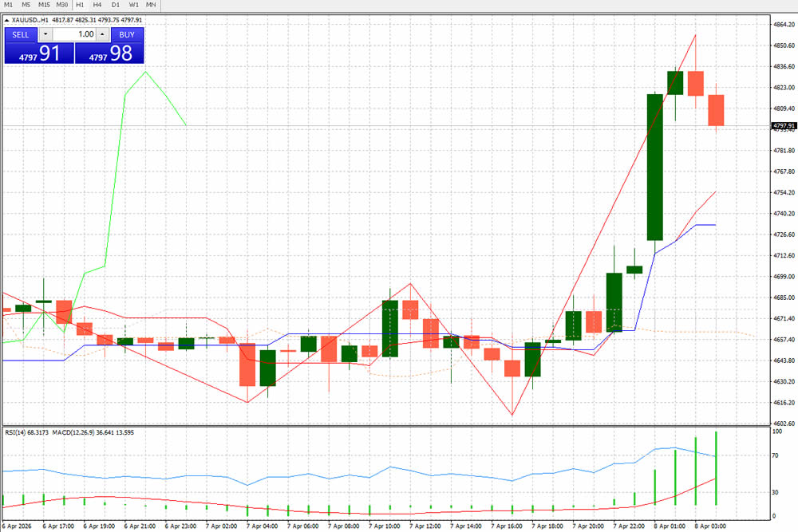Select the M15 timeframe button
This screenshot has height=532, width=798.
tap(44, 5)
